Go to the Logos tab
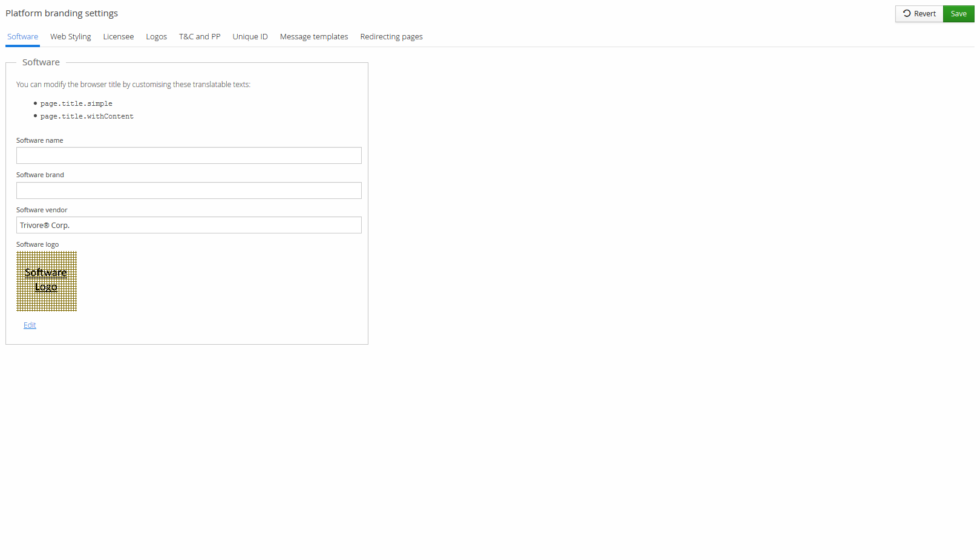The image size is (980, 560). [156, 37]
